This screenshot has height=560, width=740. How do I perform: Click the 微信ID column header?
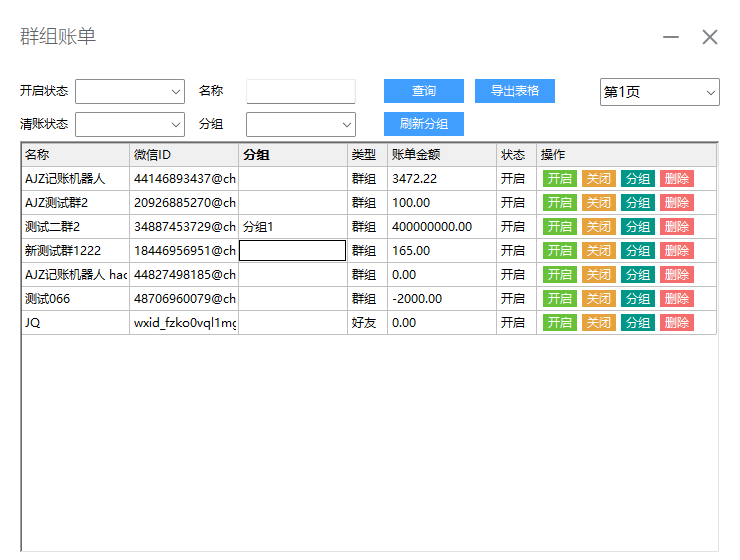click(183, 155)
